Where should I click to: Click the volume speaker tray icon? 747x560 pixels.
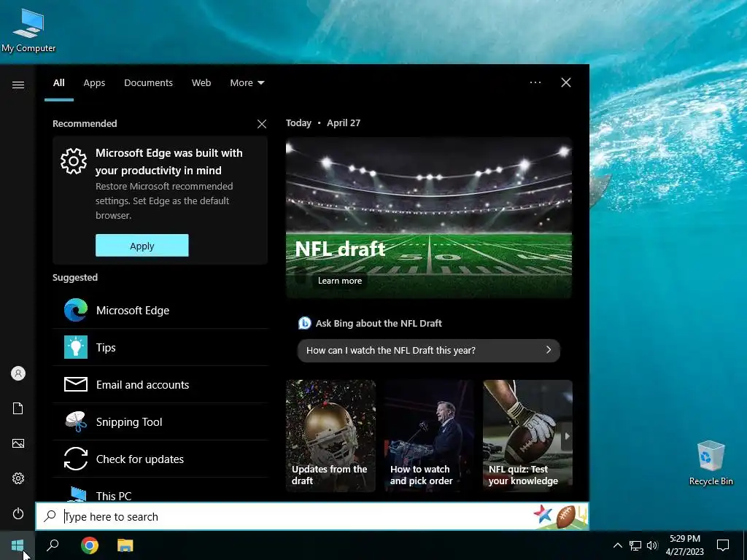(x=652, y=545)
